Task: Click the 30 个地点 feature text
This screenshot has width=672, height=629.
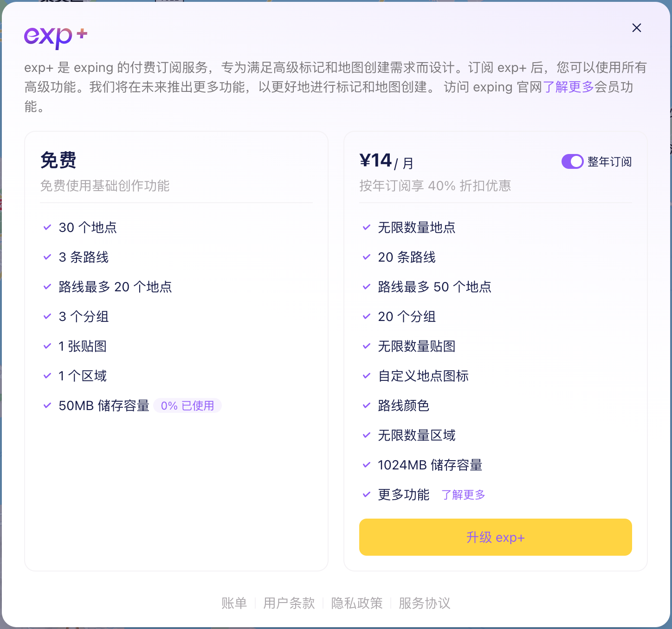Action: coord(88,227)
